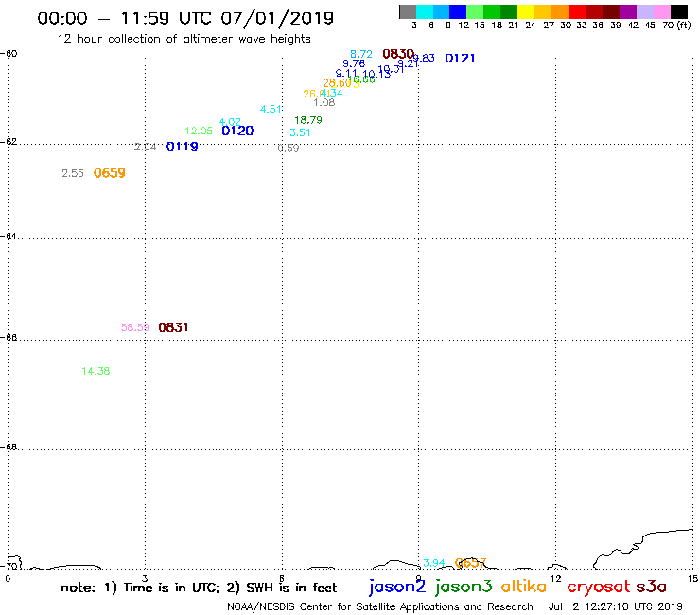This screenshot has width=700, height=615.
Task: Click the orange 0659 time label
Action: click(110, 173)
